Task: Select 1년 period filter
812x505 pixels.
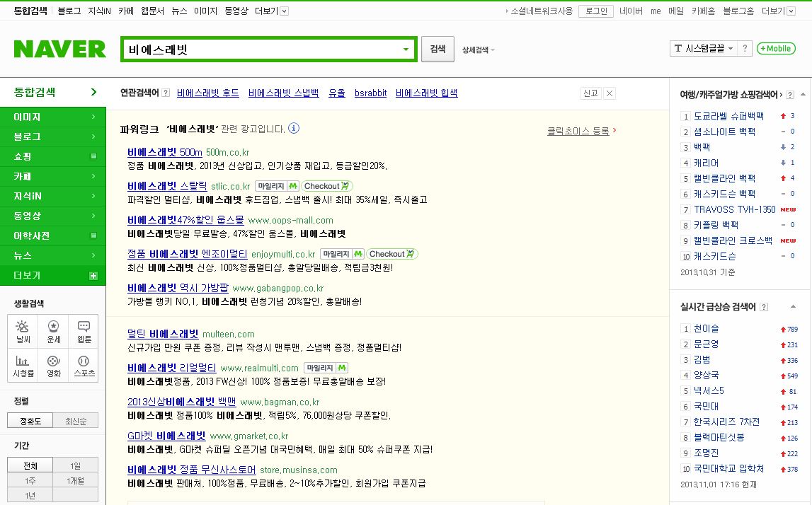Action: pyautogui.click(x=30, y=496)
